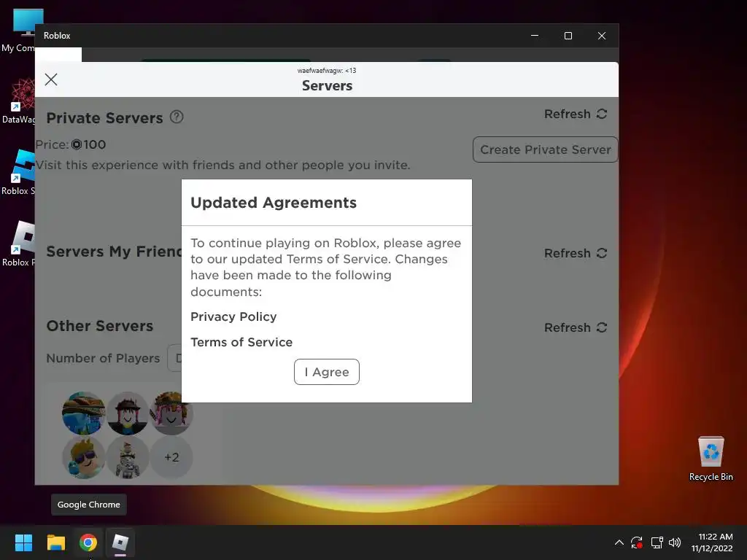The height and width of the screenshot is (560, 747).
Task: Click the Private Servers help icon
Action: 177,117
